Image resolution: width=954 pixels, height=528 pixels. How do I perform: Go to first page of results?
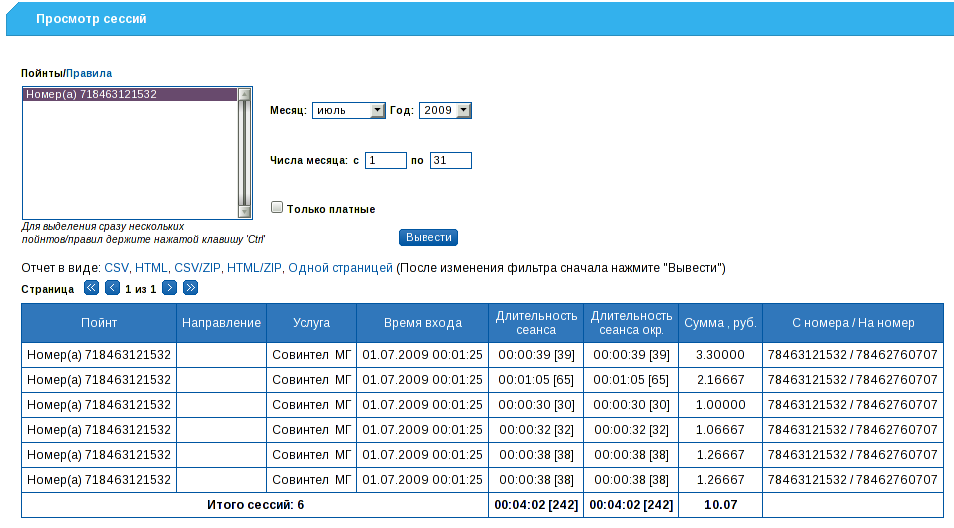(x=91, y=288)
